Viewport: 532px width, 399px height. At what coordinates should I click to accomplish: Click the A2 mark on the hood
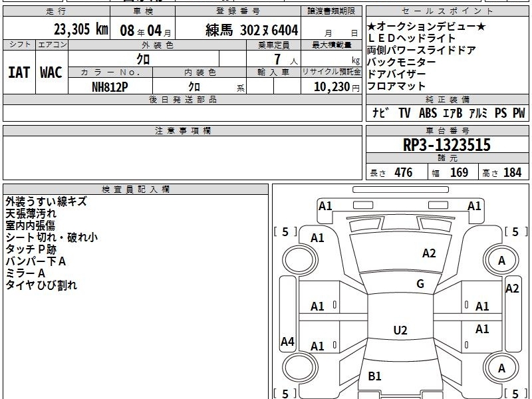pyautogui.click(x=429, y=253)
